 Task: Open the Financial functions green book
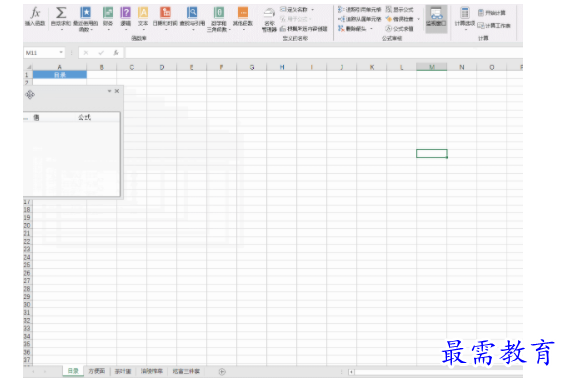click(x=108, y=13)
